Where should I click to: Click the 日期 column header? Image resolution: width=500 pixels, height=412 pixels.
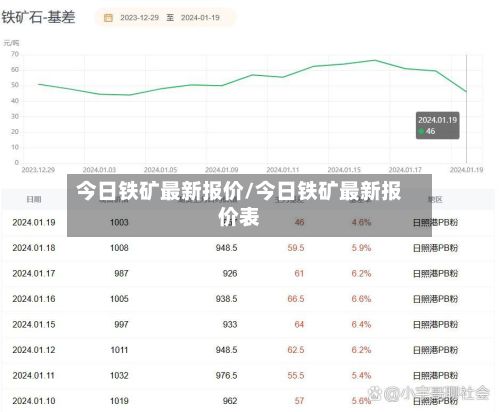[x=34, y=199]
